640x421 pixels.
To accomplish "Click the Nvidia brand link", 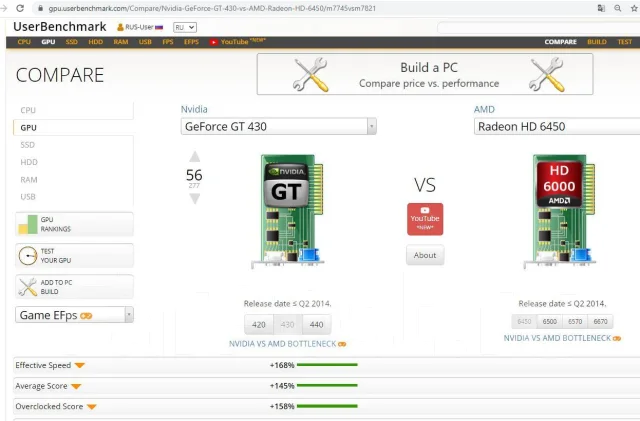I will click(194, 109).
